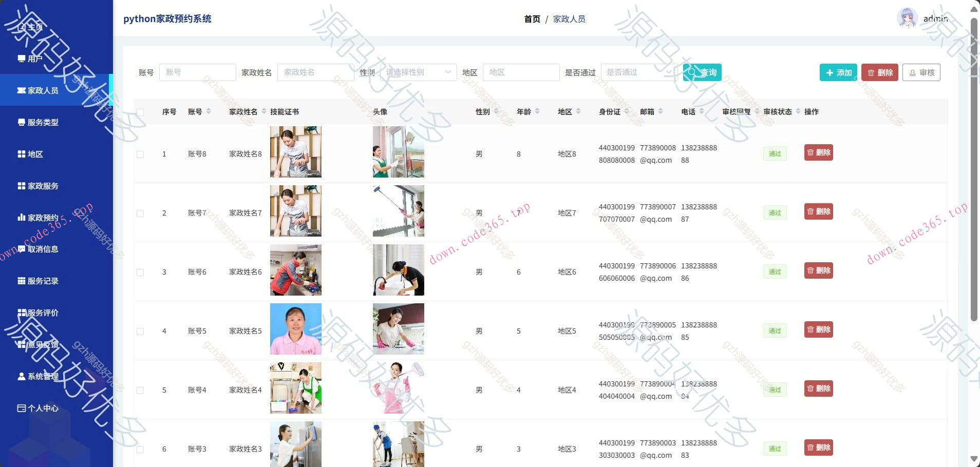
Task: Open 家政服务 sidebar item
Action: [56, 186]
